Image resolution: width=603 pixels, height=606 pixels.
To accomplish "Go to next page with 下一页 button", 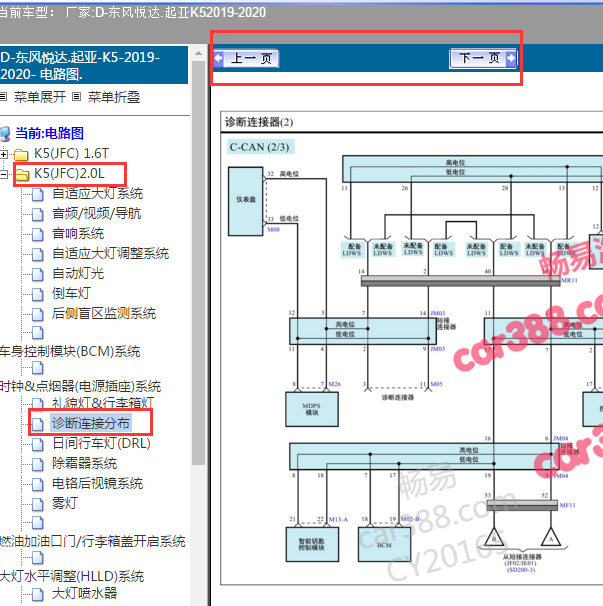I will tap(483, 59).
